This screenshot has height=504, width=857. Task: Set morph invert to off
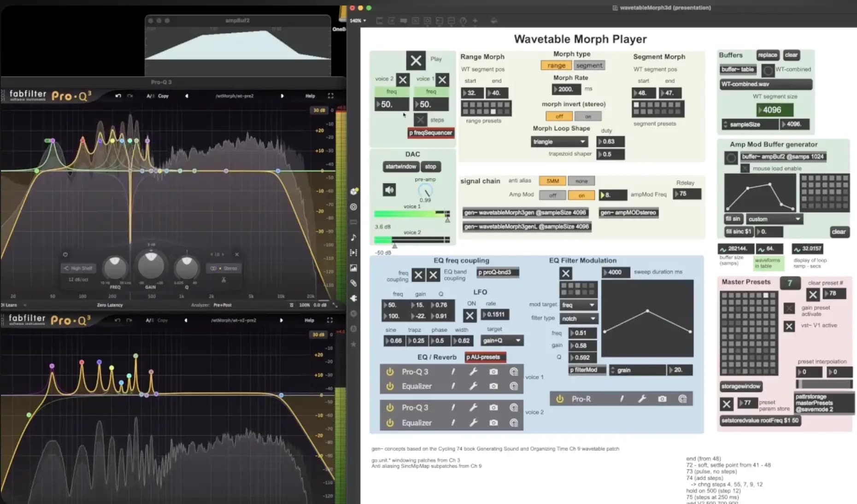click(559, 116)
